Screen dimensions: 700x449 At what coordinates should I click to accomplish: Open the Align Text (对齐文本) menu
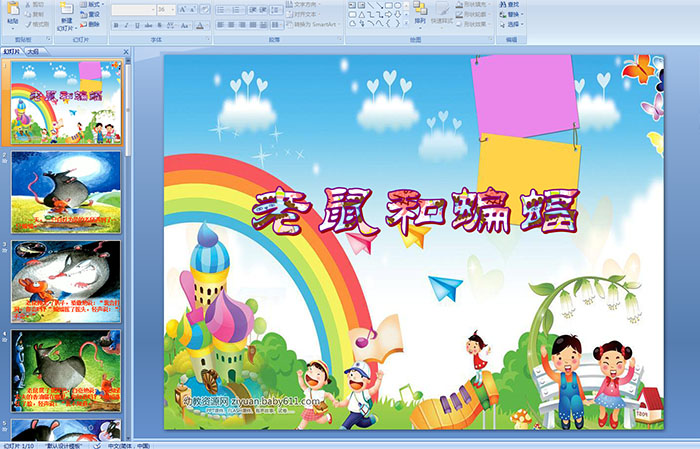303,14
